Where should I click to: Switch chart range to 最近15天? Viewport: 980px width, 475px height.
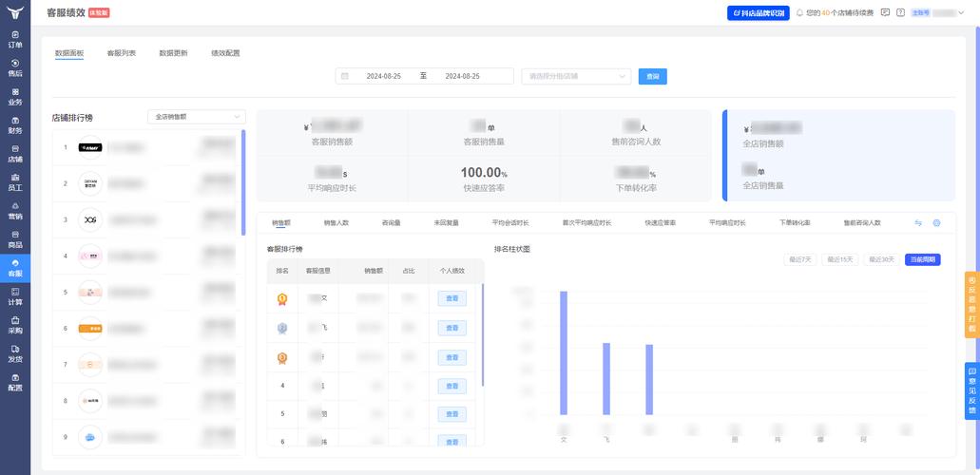(838, 259)
